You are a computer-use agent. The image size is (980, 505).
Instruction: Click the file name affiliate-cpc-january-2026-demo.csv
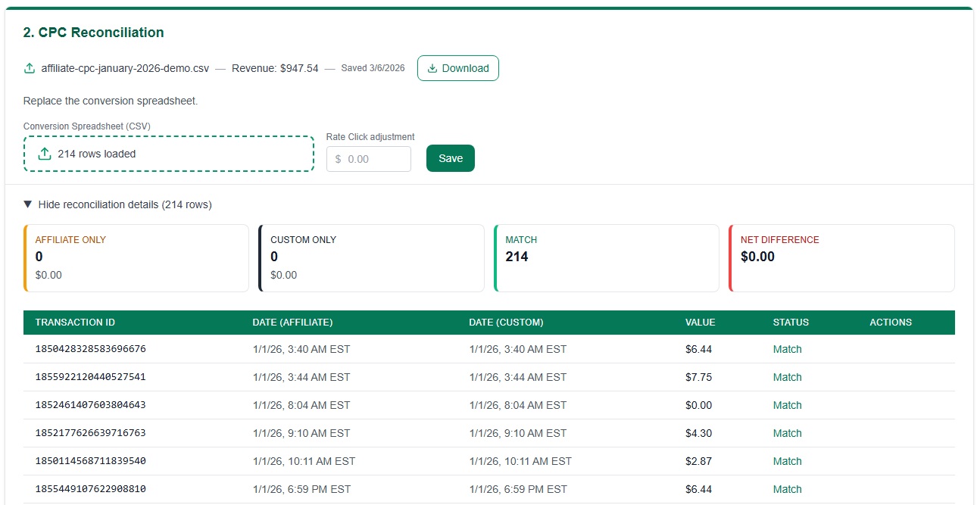tap(125, 68)
